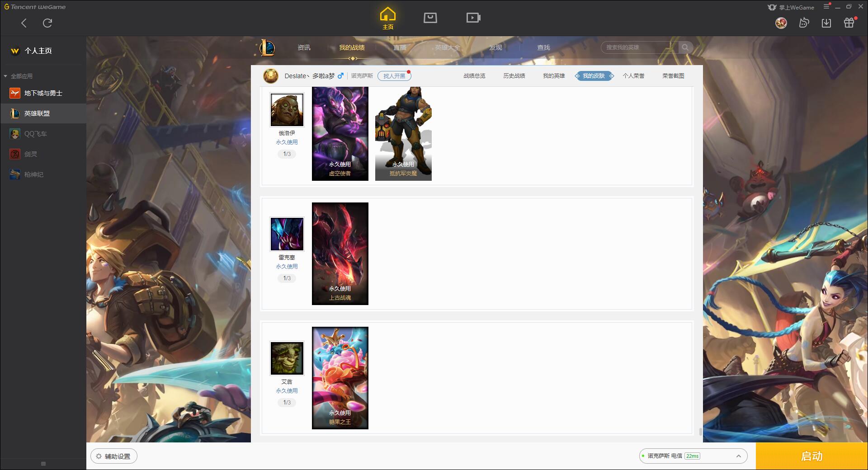This screenshot has height=470, width=868.
Task: Select 剑灵 in the sidebar
Action: pyautogui.click(x=43, y=154)
